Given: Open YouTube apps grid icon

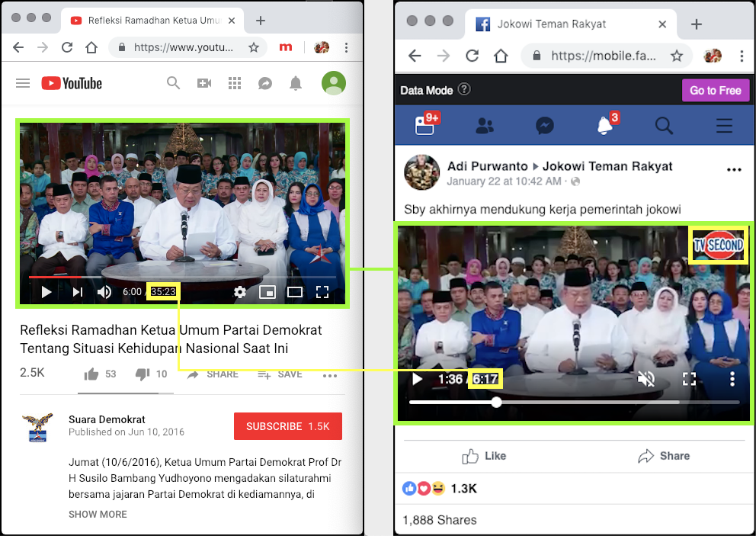Looking at the screenshot, I should click(235, 83).
